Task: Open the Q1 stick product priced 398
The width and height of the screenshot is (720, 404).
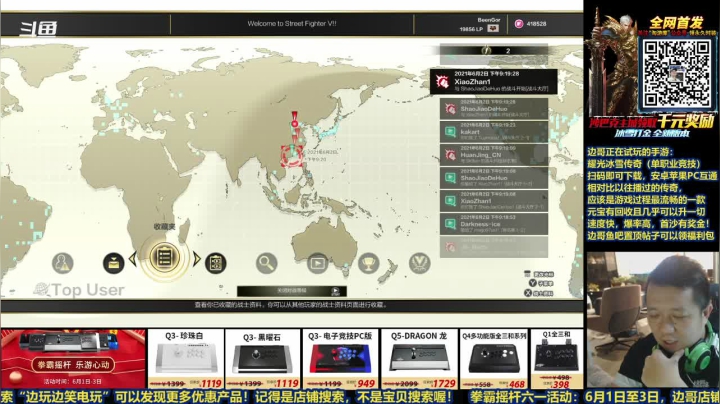Action: 557,359
